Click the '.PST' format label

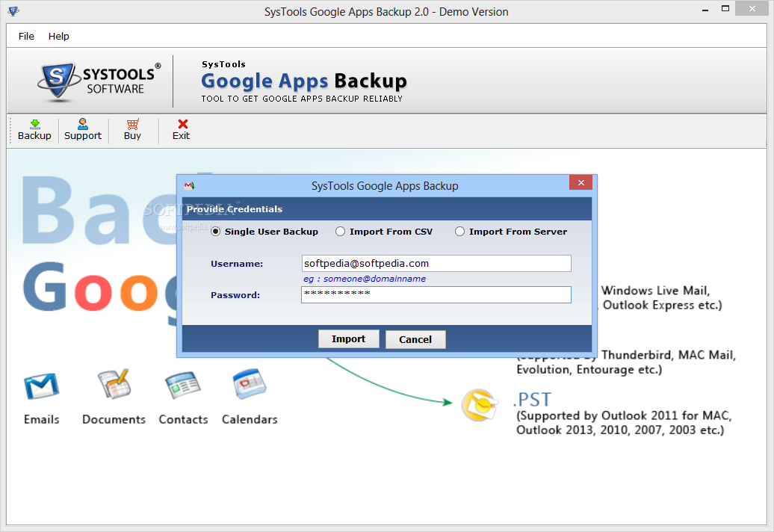[x=532, y=399]
